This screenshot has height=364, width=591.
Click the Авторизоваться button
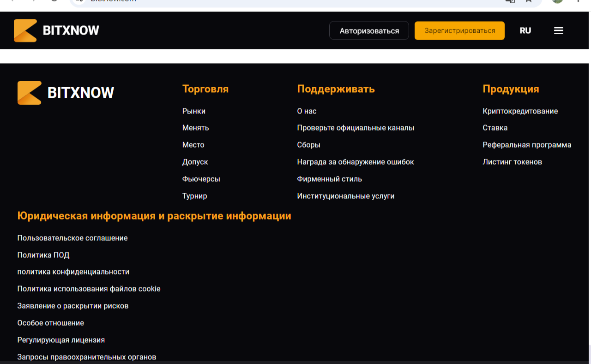[369, 30]
